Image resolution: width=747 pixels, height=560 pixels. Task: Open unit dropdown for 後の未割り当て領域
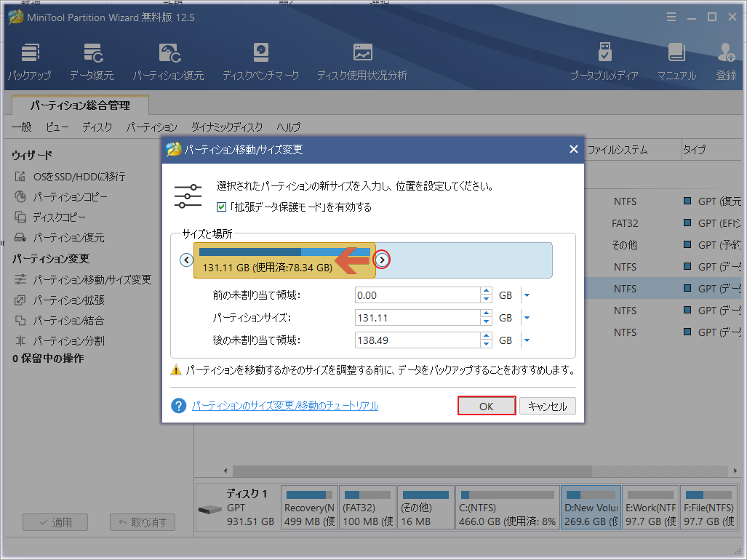(x=527, y=340)
